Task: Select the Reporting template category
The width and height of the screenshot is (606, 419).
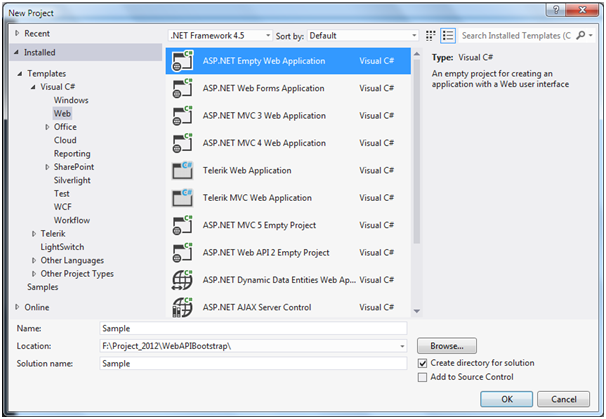Action: coord(72,154)
